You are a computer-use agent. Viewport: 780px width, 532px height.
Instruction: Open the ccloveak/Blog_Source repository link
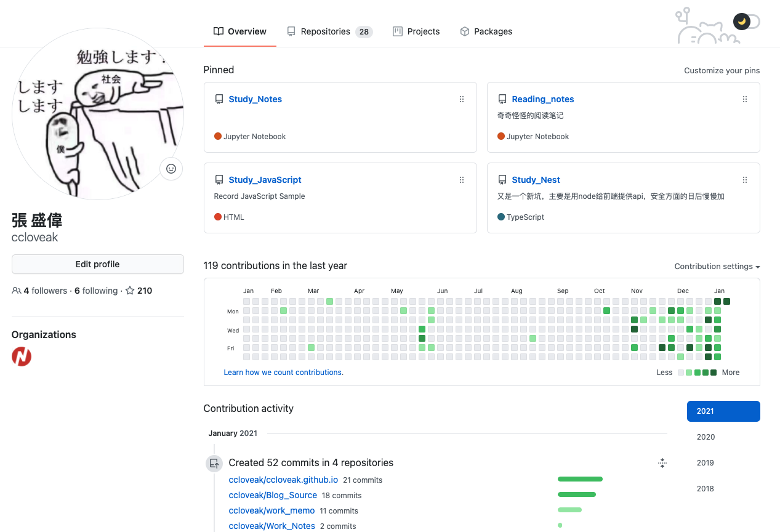coord(273,495)
